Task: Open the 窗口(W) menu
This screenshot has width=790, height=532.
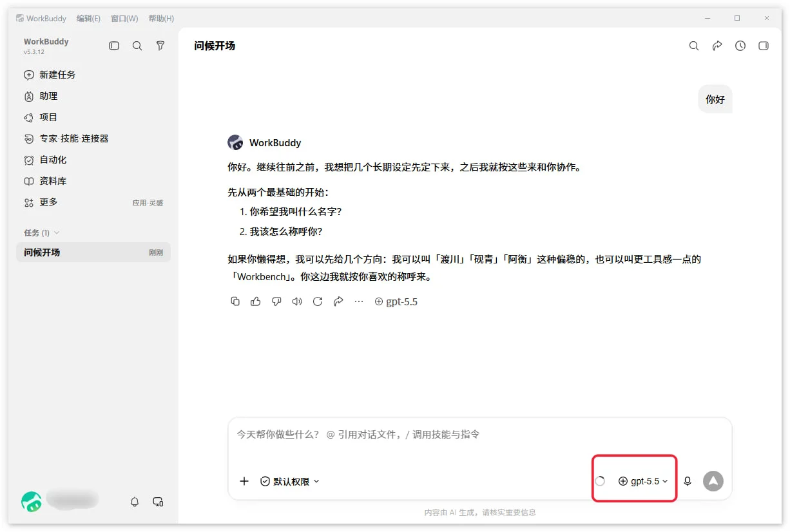Action: tap(124, 18)
